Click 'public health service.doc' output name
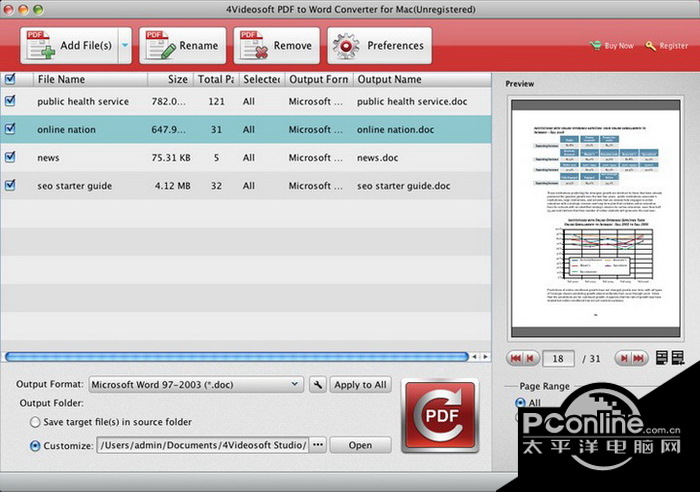Image resolution: width=700 pixels, height=492 pixels. (x=412, y=101)
